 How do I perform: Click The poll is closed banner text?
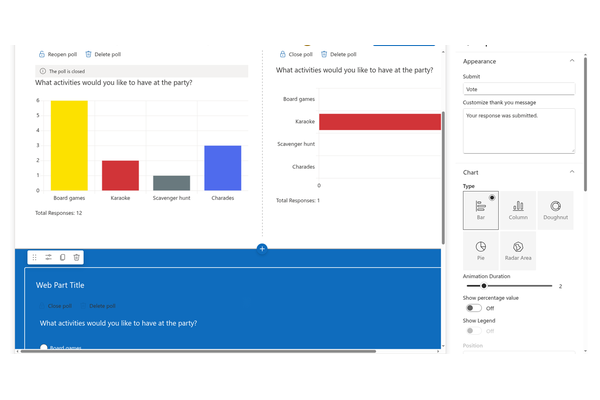pos(67,71)
